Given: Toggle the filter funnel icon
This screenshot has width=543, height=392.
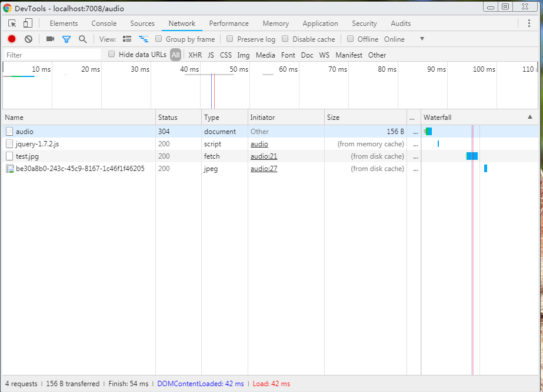Looking at the screenshot, I should click(66, 39).
